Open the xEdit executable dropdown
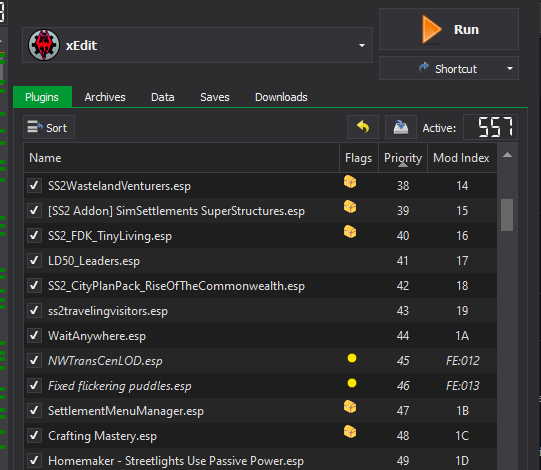This screenshot has height=470, width=541. tap(362, 45)
